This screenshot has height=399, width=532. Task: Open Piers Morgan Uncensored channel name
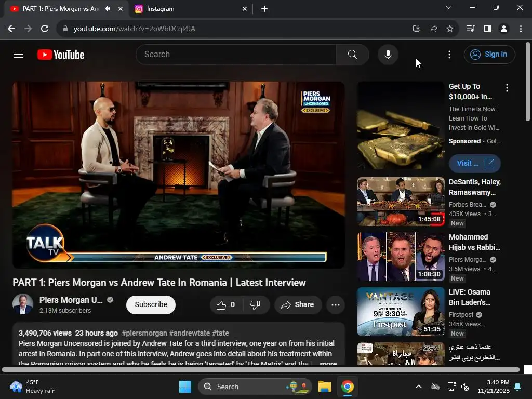click(71, 300)
